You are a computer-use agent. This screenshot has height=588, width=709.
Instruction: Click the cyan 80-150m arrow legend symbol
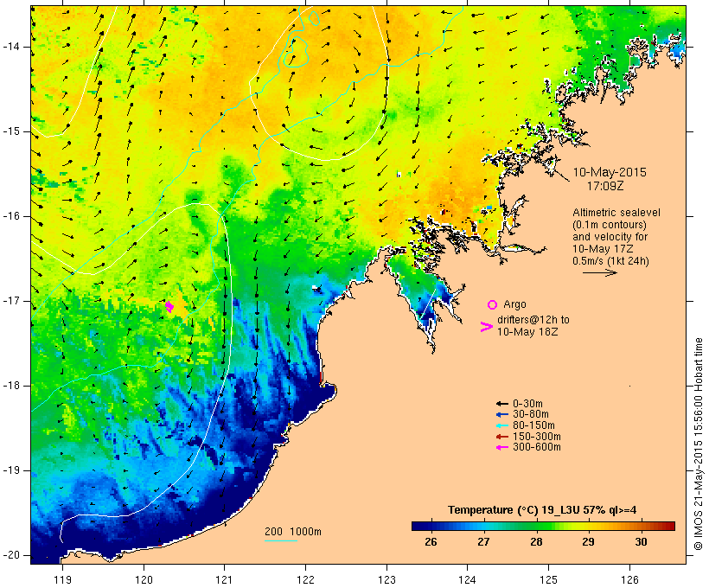pos(501,425)
